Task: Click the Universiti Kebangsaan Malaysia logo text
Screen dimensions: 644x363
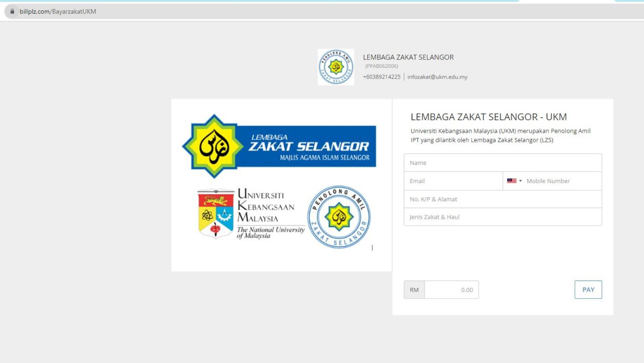Action: pos(266,206)
